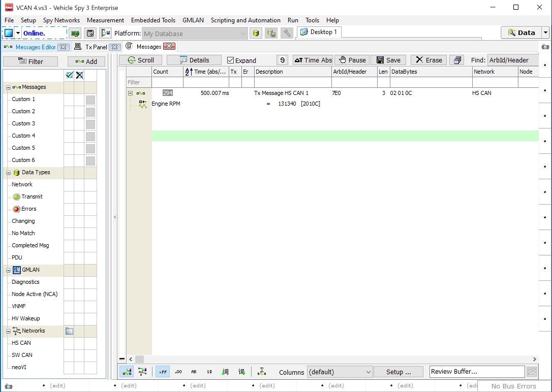This screenshot has height=392, width=552.
Task: Click the green checkmark filter column header
Action: coord(69,75)
